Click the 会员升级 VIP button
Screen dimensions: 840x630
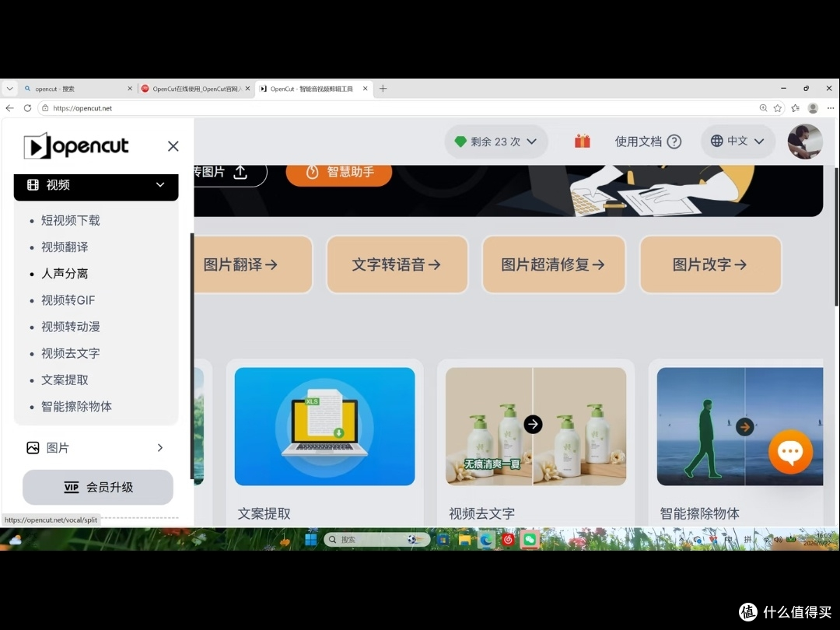(x=98, y=487)
